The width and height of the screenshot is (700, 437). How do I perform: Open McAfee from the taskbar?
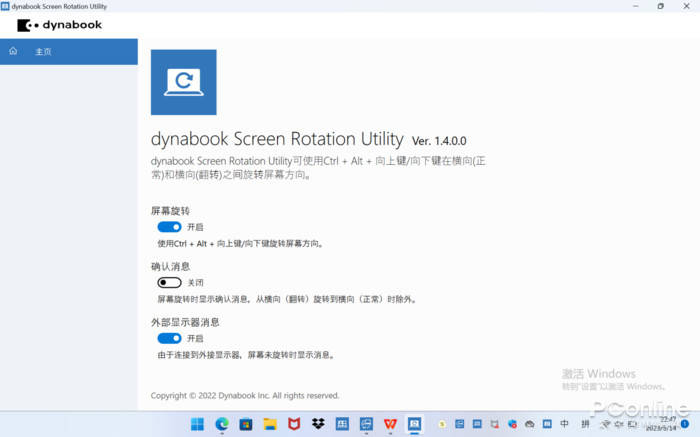click(x=294, y=424)
